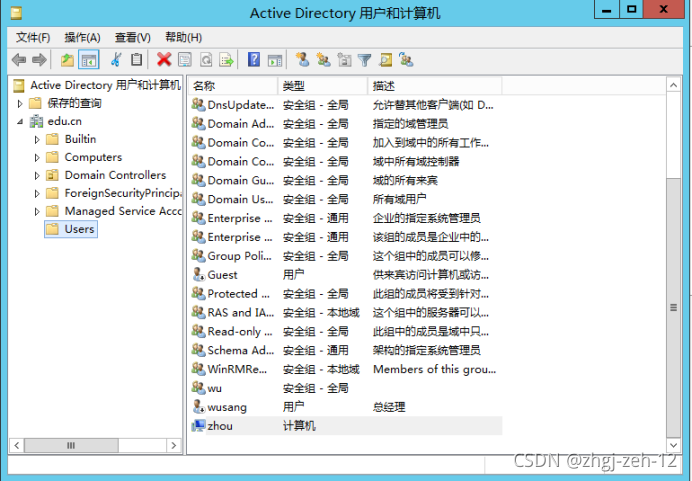Viewport: 692px width, 481px height.
Task: Add objects to group icon
Action: (x=406, y=60)
